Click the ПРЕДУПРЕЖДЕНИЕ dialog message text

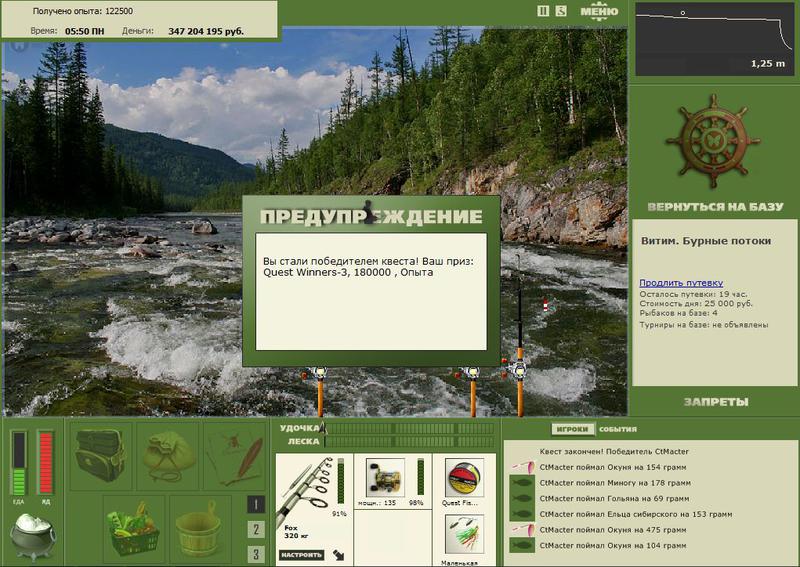pos(368,266)
